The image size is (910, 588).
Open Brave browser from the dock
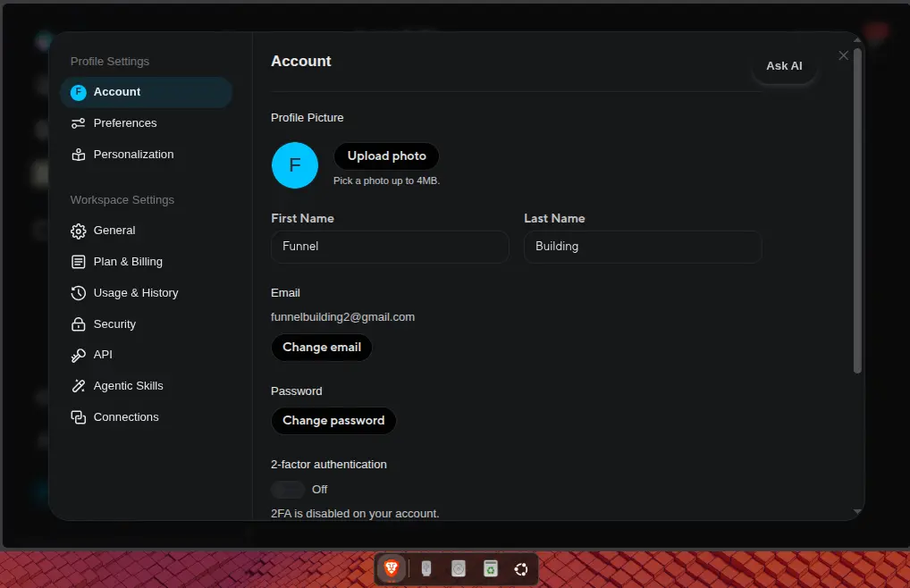pyautogui.click(x=392, y=568)
